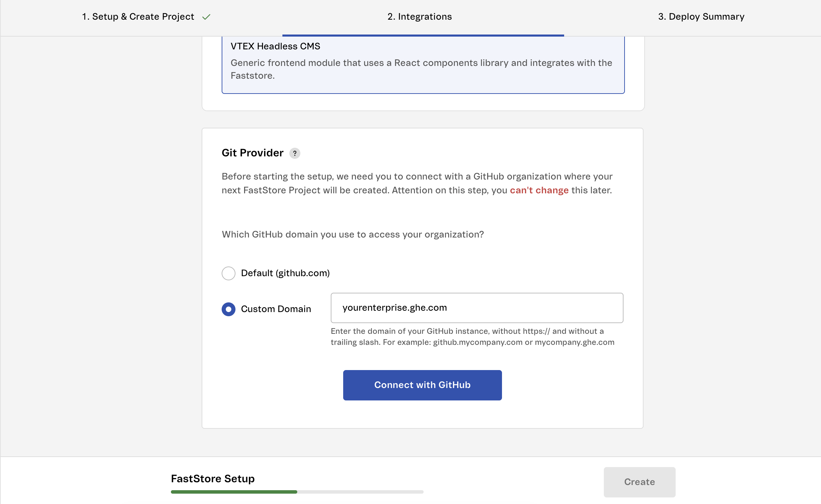
Task: Click the "Which GitHub domain" question text
Action: [x=352, y=234]
